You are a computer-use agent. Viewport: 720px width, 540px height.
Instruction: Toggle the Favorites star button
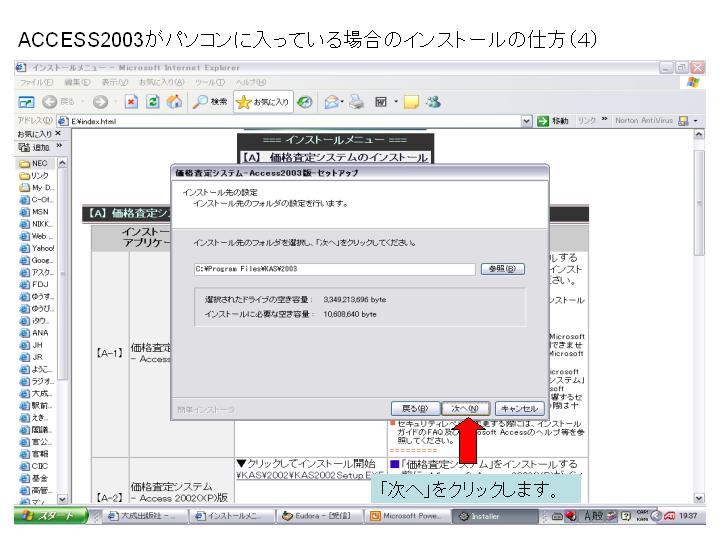263,102
